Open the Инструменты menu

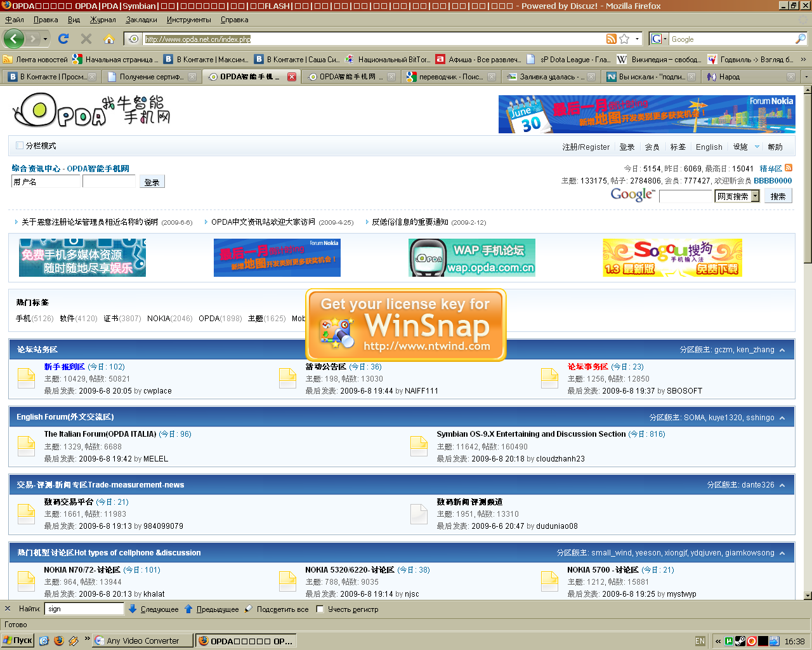tap(189, 20)
